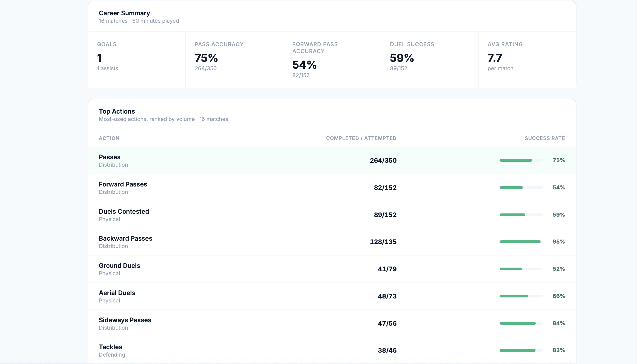Click 89/152 under Duel Success card

click(x=398, y=68)
